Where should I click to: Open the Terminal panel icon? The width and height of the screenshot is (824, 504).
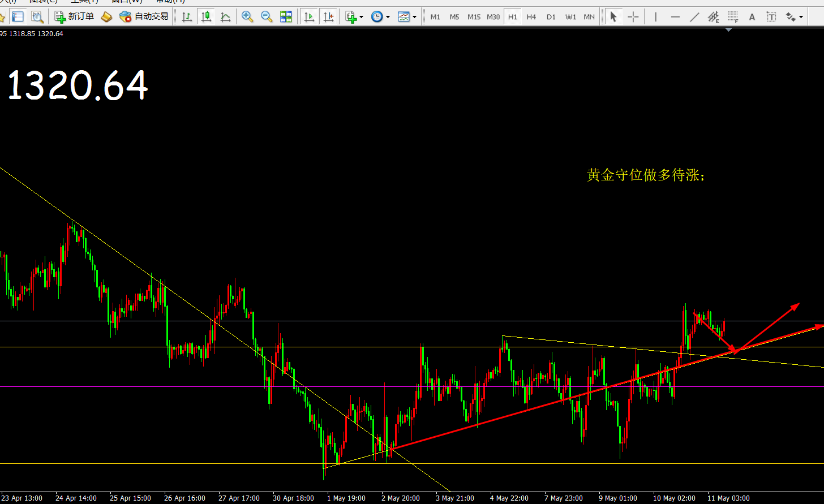tap(18, 16)
